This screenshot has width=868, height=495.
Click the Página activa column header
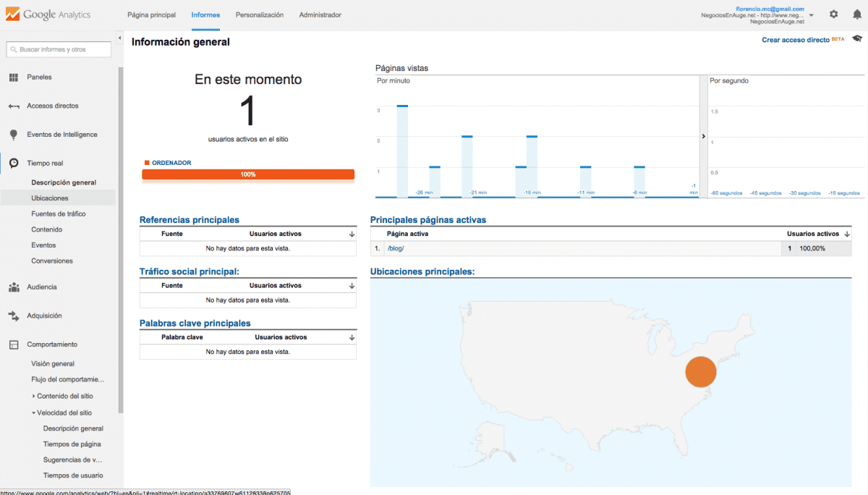coord(408,234)
